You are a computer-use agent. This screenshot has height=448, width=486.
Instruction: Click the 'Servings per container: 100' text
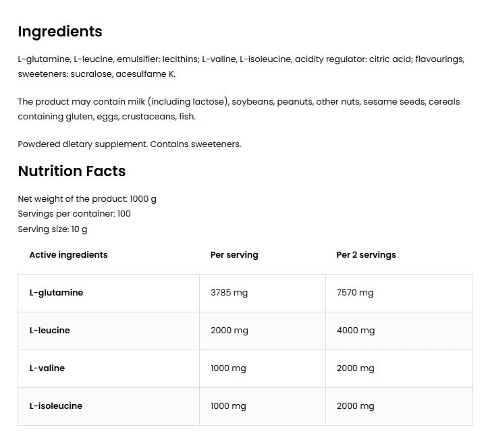(x=74, y=214)
